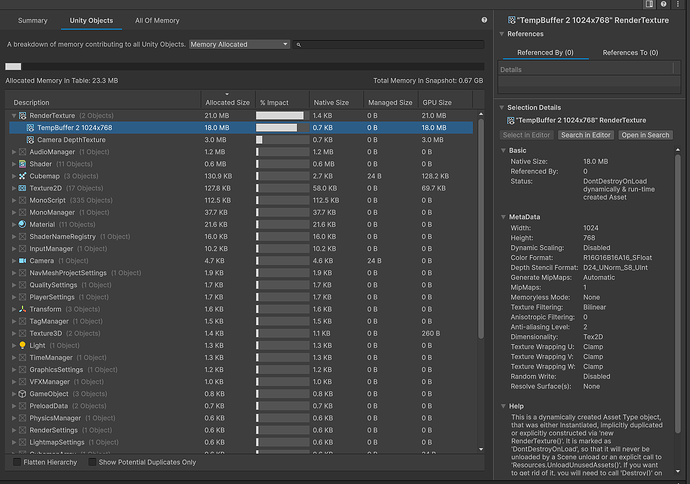Open the Memory Allocated dropdown
This screenshot has width=690, height=484.
(239, 45)
